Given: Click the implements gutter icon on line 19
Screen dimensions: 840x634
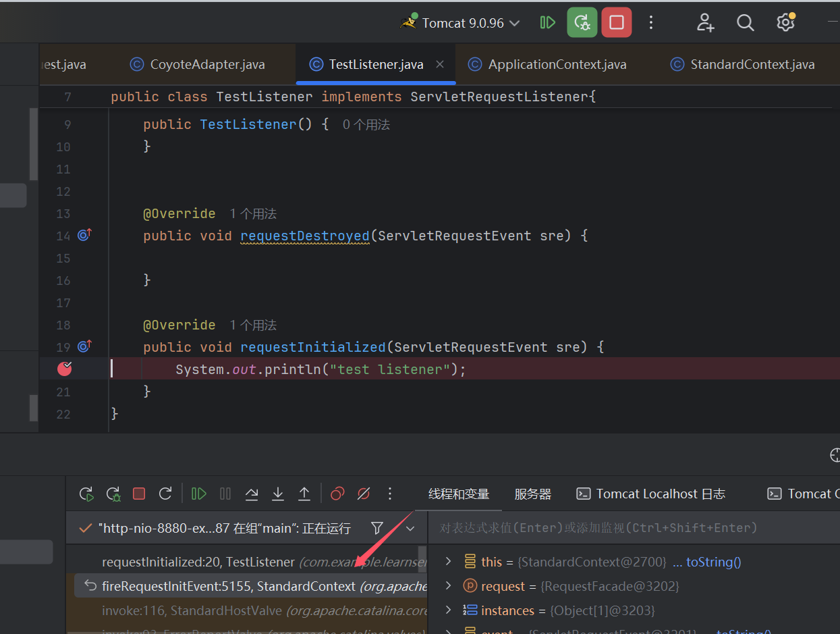Looking at the screenshot, I should 84,346.
